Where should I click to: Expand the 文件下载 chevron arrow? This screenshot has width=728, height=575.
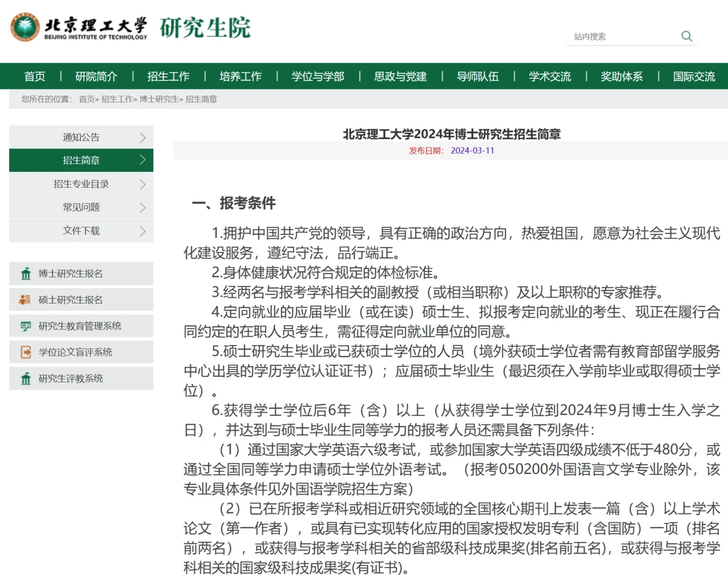[142, 231]
